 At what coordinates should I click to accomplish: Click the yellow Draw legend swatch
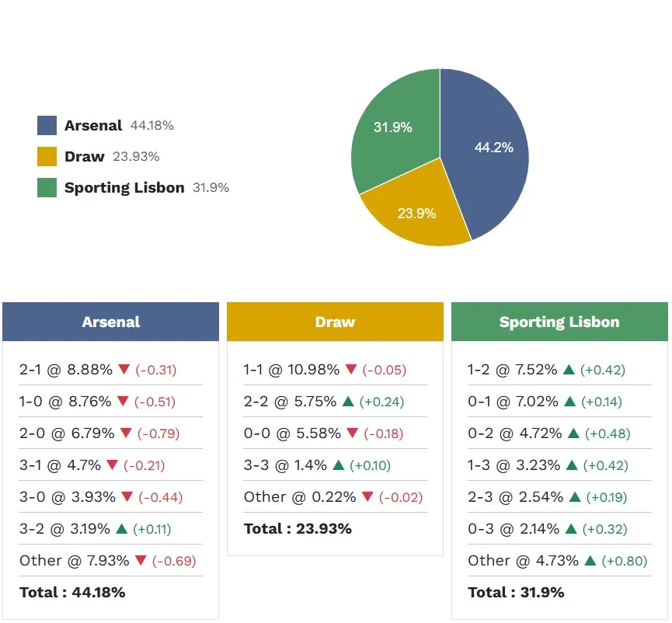point(47,157)
